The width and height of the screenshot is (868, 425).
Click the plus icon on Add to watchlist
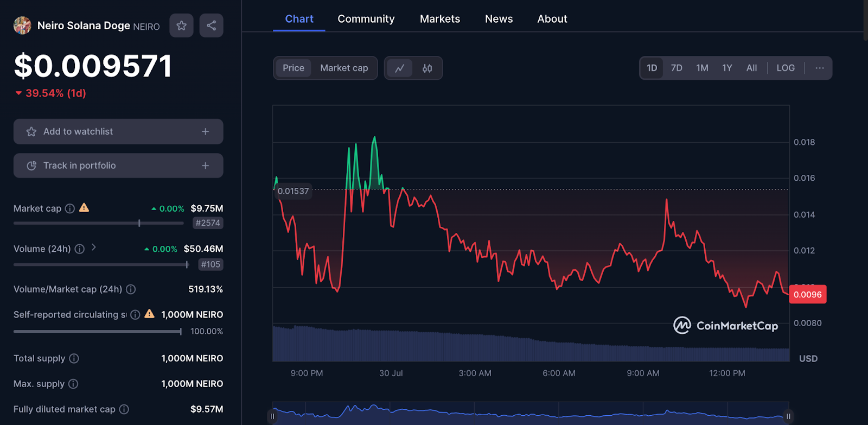pos(206,131)
